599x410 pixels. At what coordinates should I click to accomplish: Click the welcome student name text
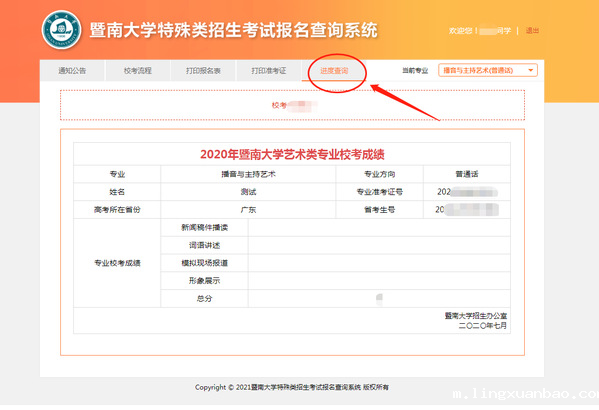click(480, 31)
